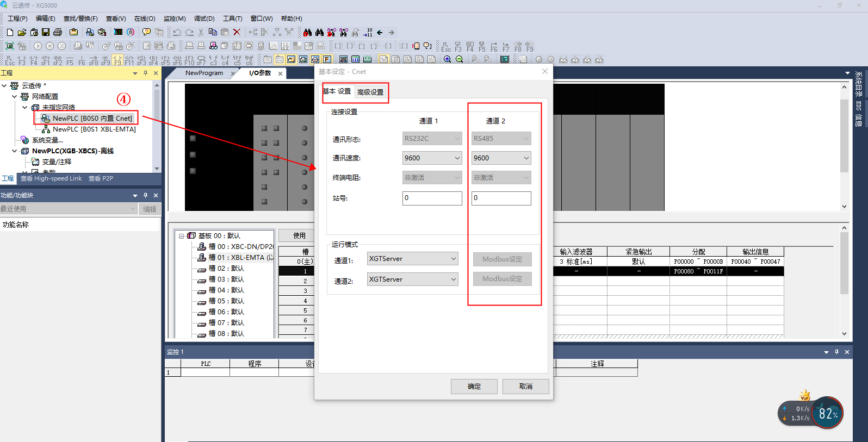
Task: Click the 确定 button
Action: tap(474, 387)
